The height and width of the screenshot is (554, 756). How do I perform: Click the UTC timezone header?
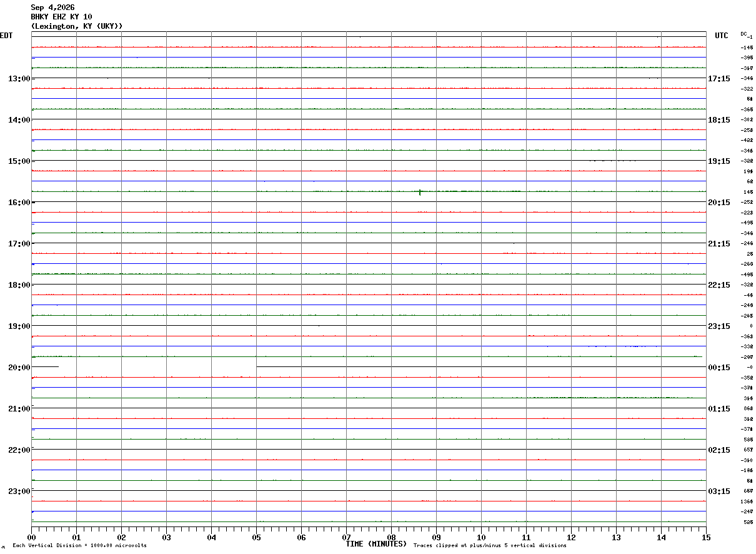click(x=722, y=36)
